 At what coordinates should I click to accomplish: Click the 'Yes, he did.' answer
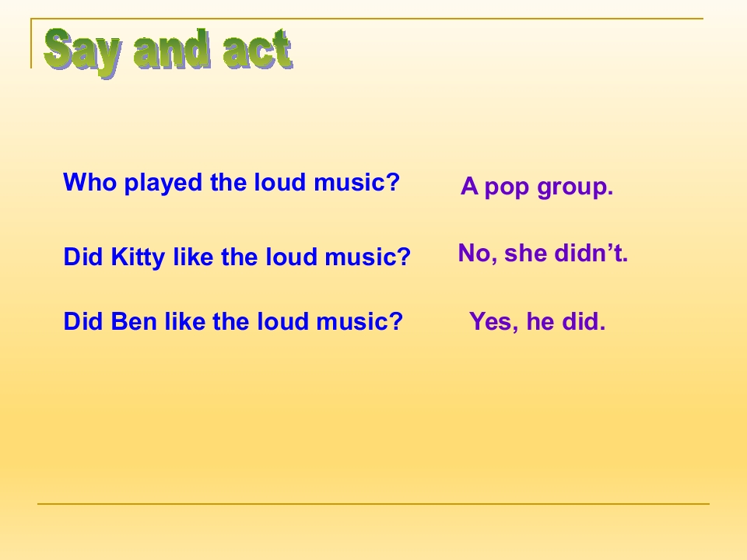pos(538,321)
